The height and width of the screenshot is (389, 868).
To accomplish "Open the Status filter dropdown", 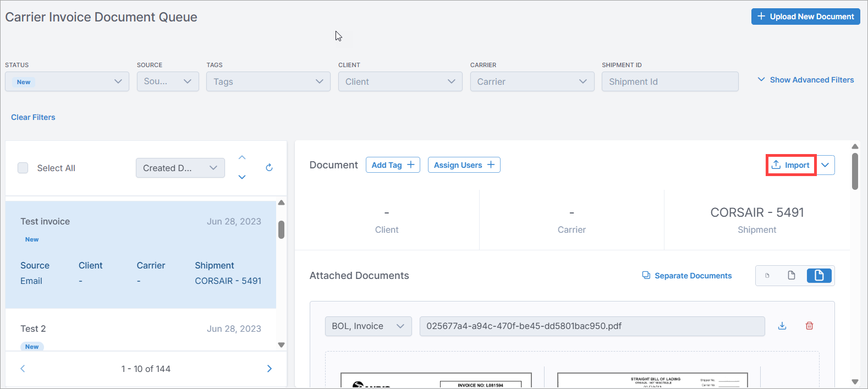I will (67, 81).
